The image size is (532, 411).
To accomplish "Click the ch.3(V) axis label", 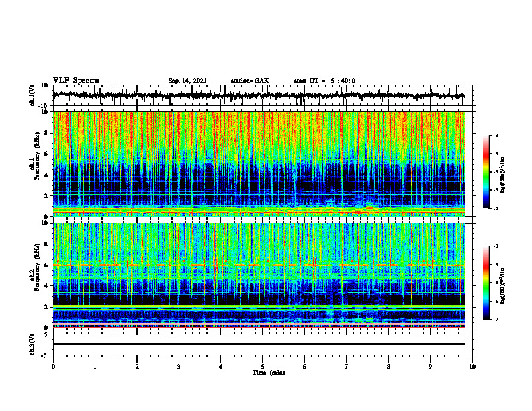I will point(32,345).
